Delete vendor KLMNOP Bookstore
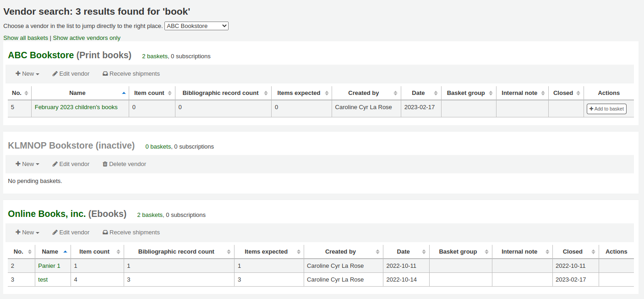The image size is (644, 299). pyautogui.click(x=124, y=164)
